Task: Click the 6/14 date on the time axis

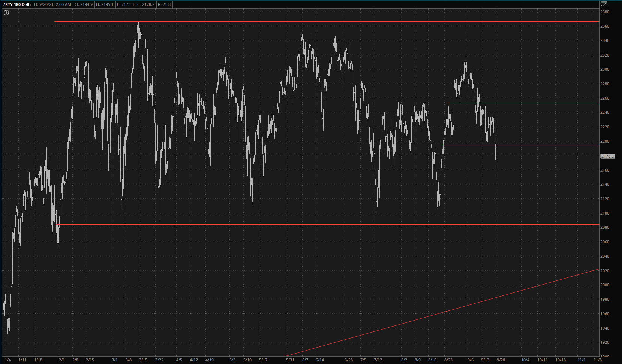Action: (x=319, y=360)
